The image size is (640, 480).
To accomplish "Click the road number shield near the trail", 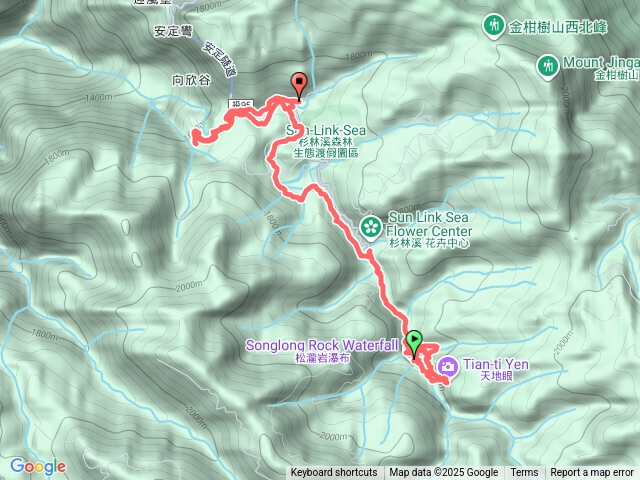I will [x=241, y=104].
